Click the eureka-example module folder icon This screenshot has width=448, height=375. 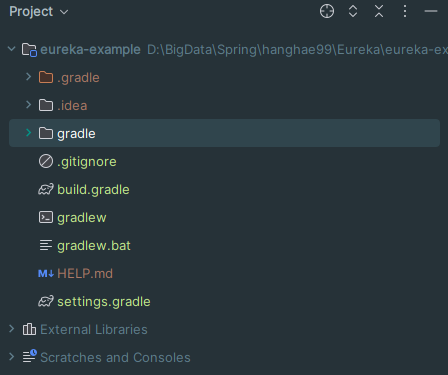(x=29, y=50)
